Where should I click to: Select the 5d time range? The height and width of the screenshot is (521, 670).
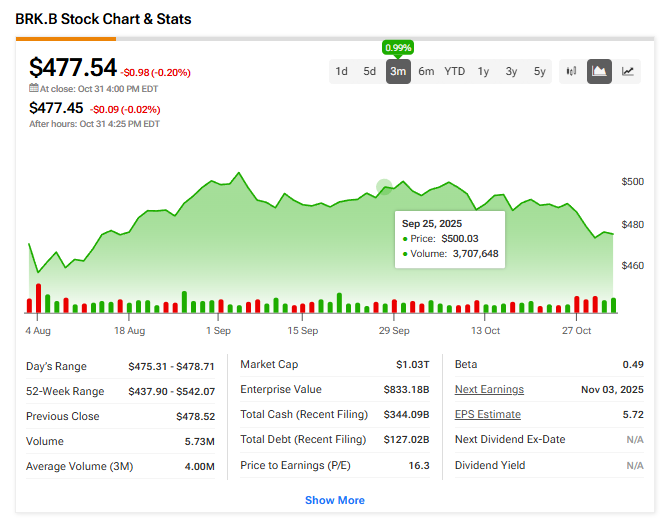[370, 71]
